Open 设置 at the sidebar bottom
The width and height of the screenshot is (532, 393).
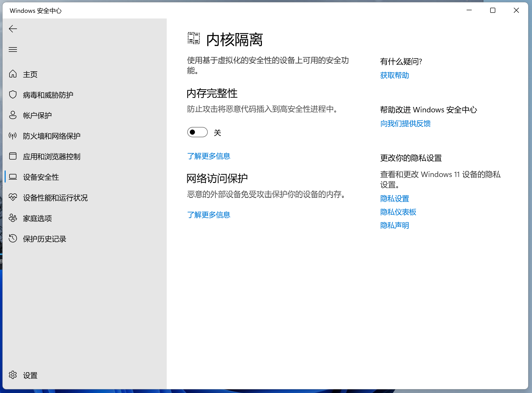click(x=85, y=375)
